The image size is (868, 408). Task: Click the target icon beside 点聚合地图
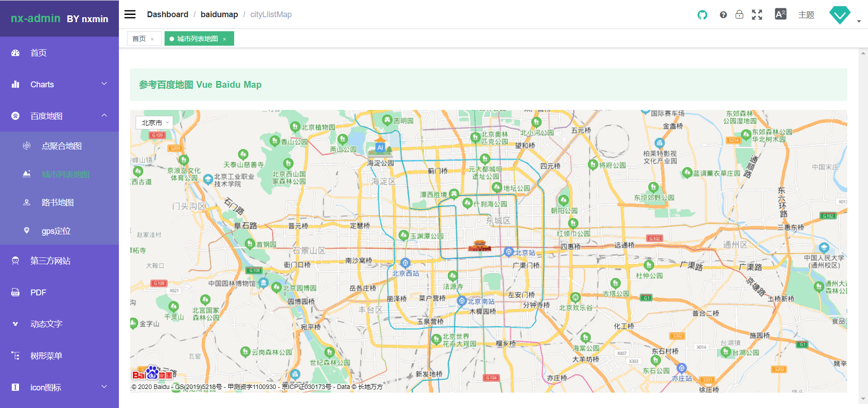tap(27, 146)
